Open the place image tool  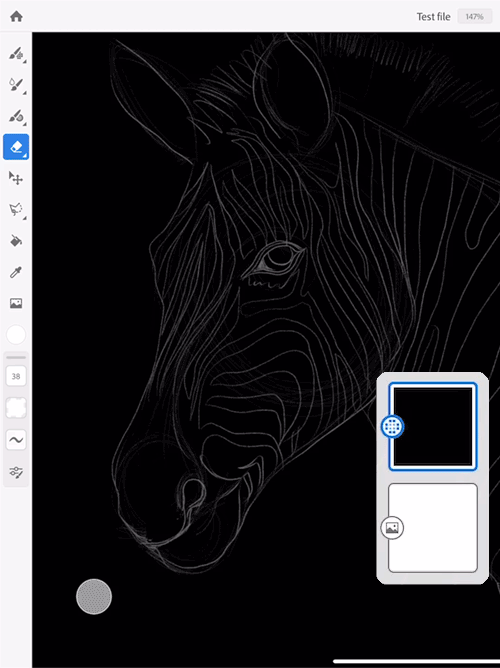point(16,303)
